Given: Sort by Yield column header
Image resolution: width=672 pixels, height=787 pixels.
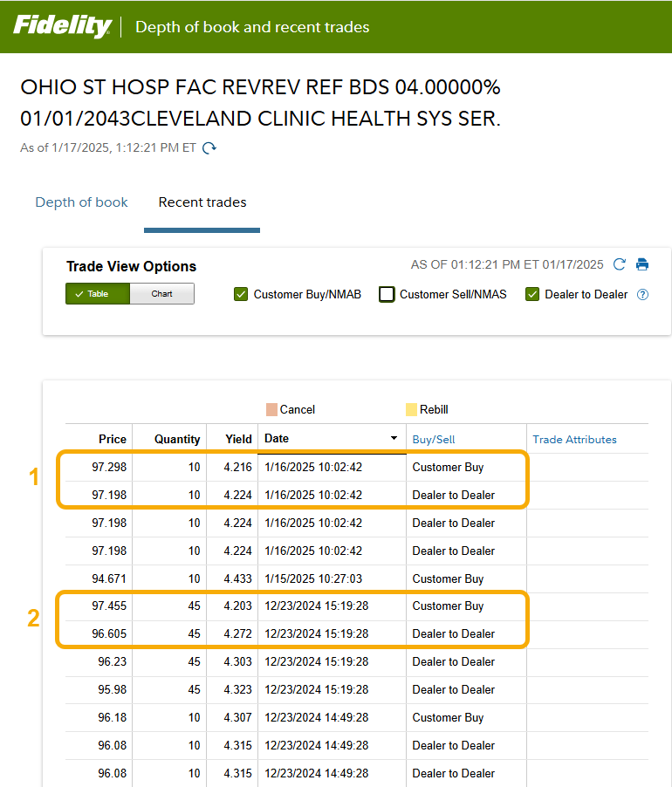Looking at the screenshot, I should click(x=237, y=440).
